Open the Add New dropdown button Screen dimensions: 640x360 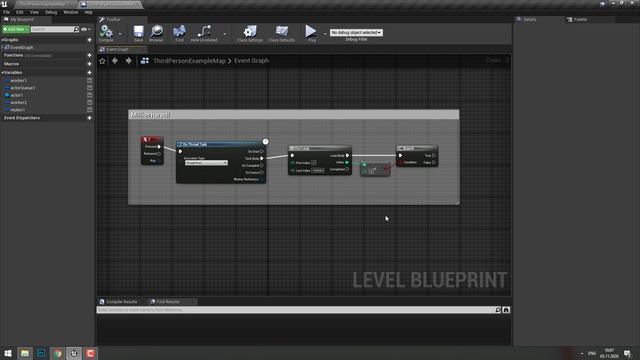point(16,29)
